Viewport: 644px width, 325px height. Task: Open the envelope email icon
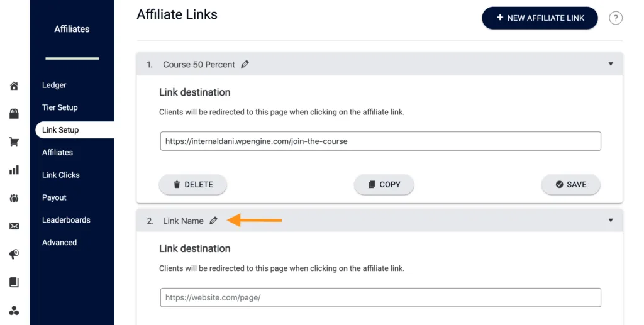pyautogui.click(x=14, y=226)
